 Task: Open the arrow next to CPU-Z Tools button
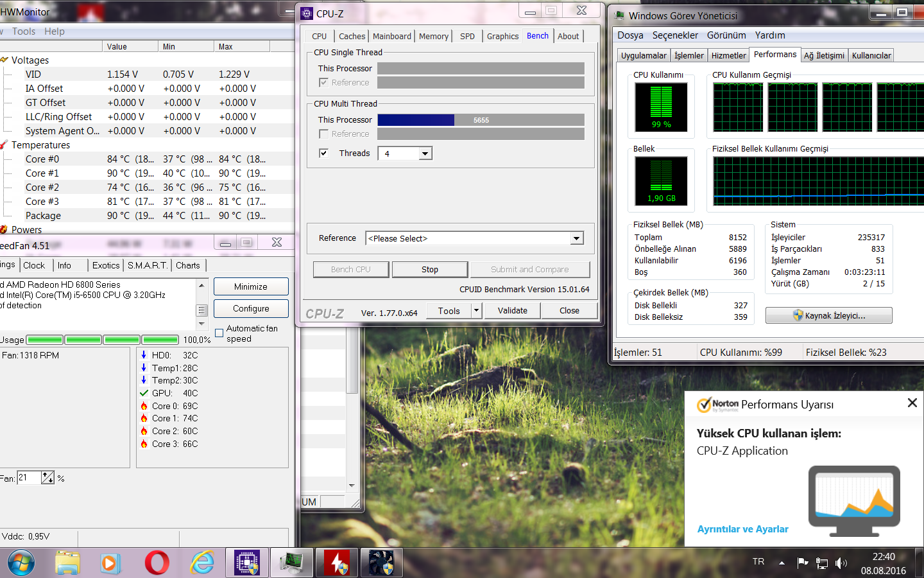point(476,311)
